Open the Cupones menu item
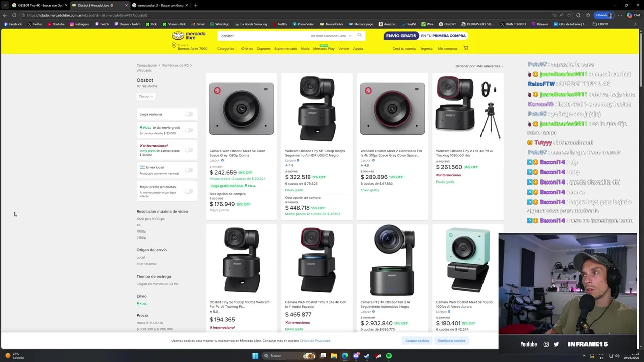 coord(264,49)
